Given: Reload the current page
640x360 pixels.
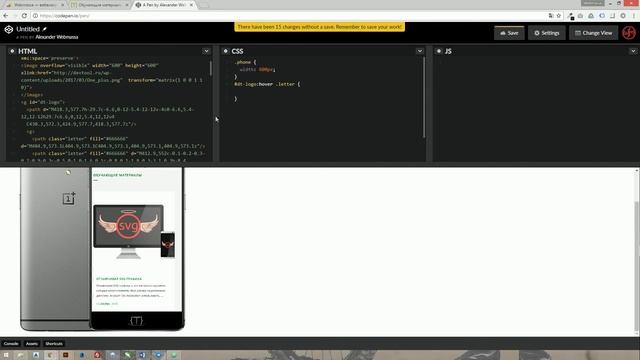Looking at the screenshot, I should [x=24, y=16].
